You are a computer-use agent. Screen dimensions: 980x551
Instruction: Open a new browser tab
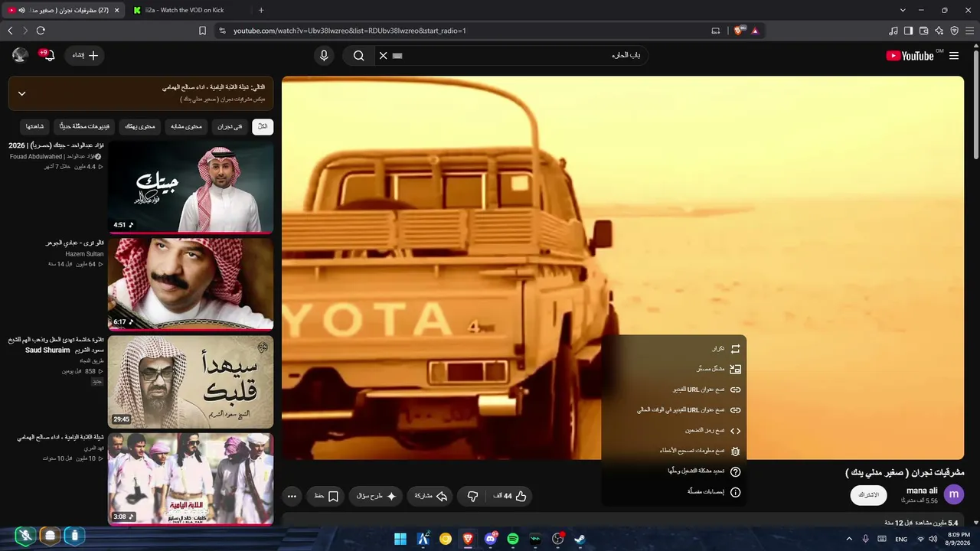pyautogui.click(x=261, y=10)
